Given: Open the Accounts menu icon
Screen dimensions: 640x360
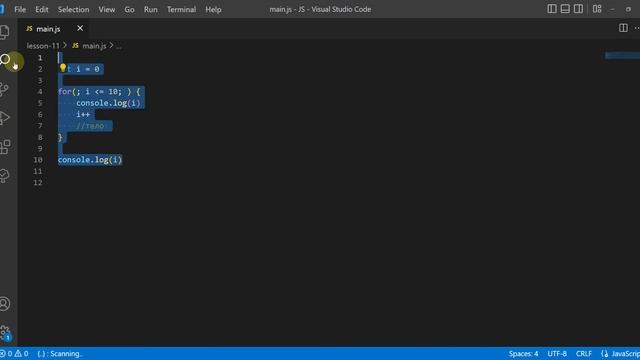Looking at the screenshot, I should point(4,304).
